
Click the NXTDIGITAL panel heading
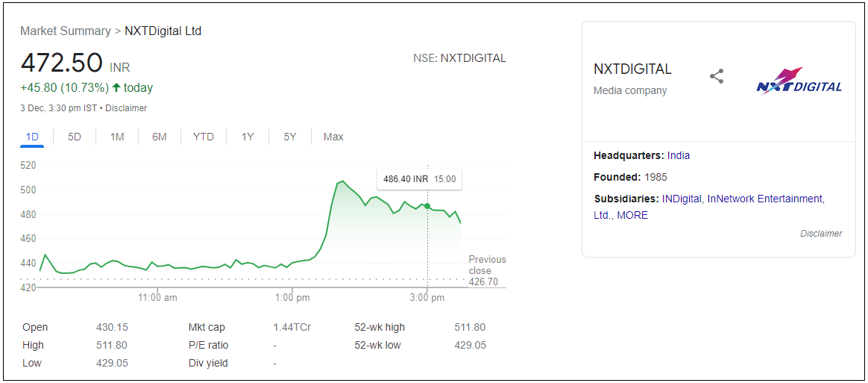632,69
